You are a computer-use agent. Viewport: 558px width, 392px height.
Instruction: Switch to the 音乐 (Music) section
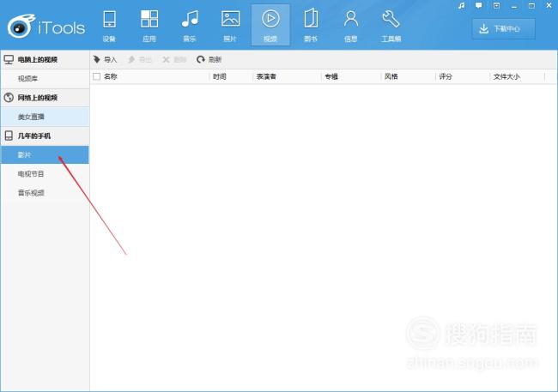(x=190, y=26)
